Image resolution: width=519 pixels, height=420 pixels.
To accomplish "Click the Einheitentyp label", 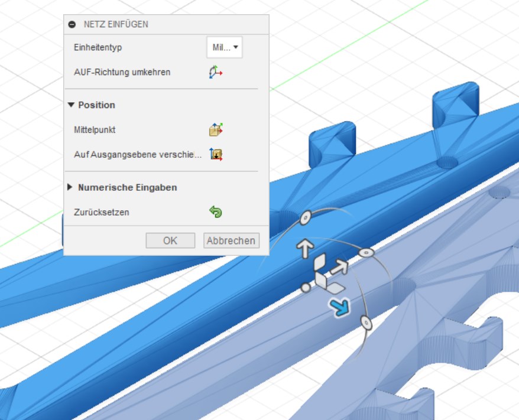I will point(98,47).
